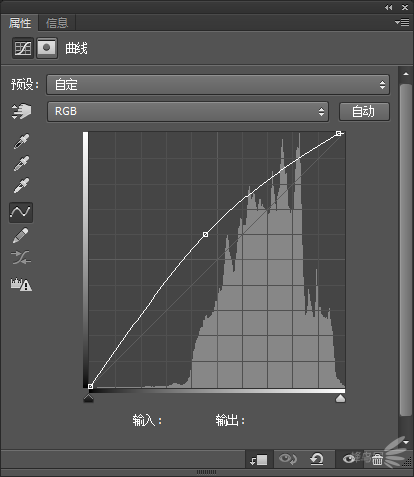Click the 自动 auto button
Viewport: 414px width, 477px height.
pos(364,111)
